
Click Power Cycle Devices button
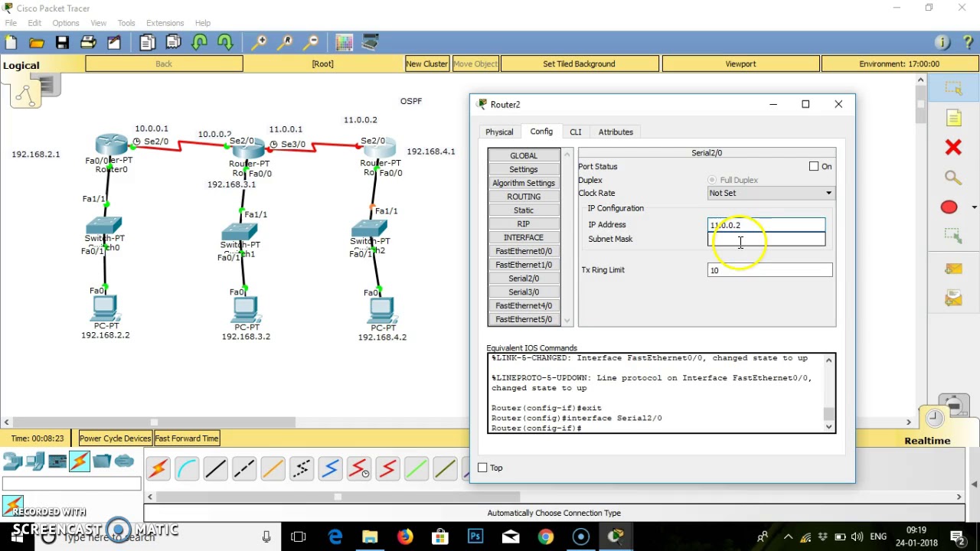coord(116,439)
